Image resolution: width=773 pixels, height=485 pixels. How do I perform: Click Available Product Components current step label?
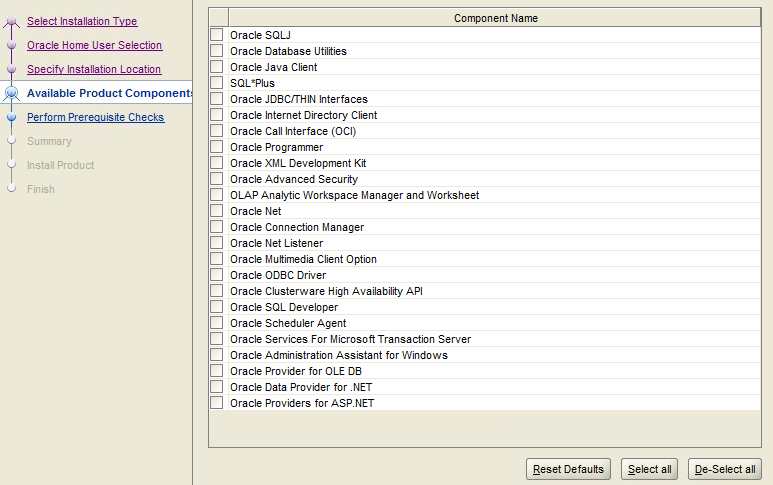[x=109, y=93]
